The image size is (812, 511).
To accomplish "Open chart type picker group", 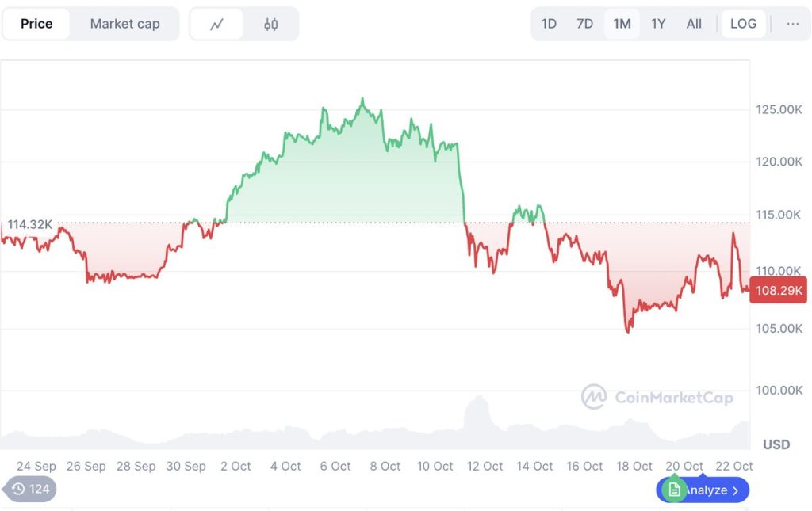I will pyautogui.click(x=243, y=24).
